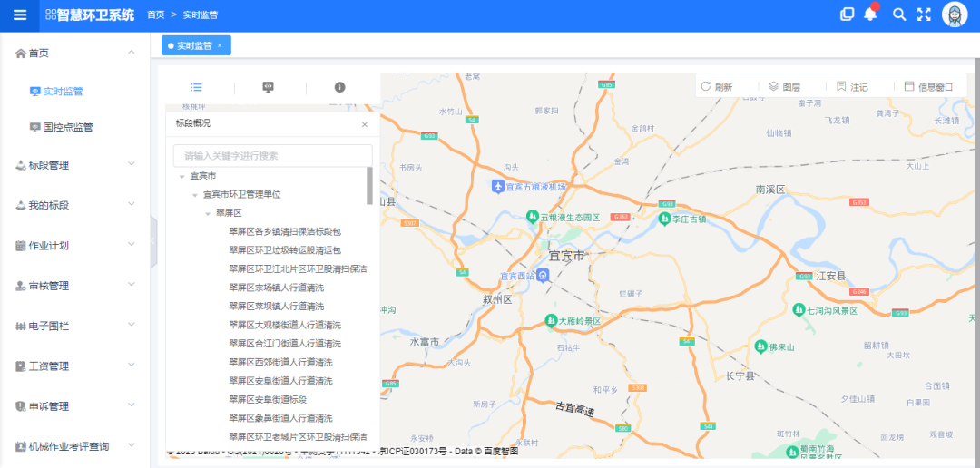Open the user avatar profile menu
This screenshot has width=980, height=468.
click(955, 15)
